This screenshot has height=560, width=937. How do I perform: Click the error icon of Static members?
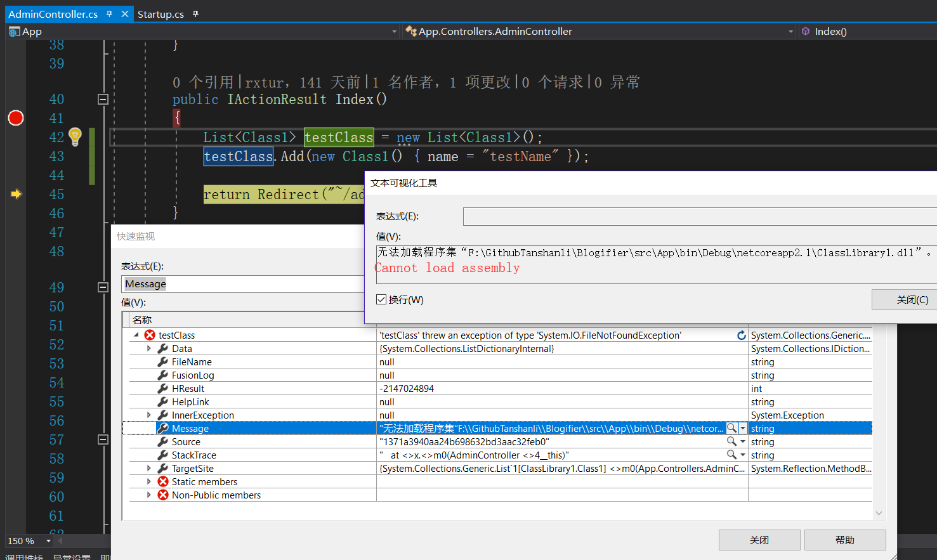click(x=163, y=481)
